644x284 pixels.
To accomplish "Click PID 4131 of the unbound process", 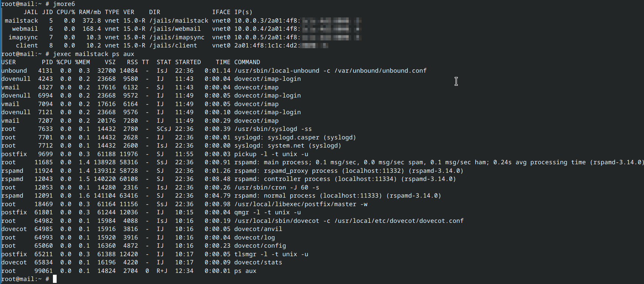I will pyautogui.click(x=45, y=71).
